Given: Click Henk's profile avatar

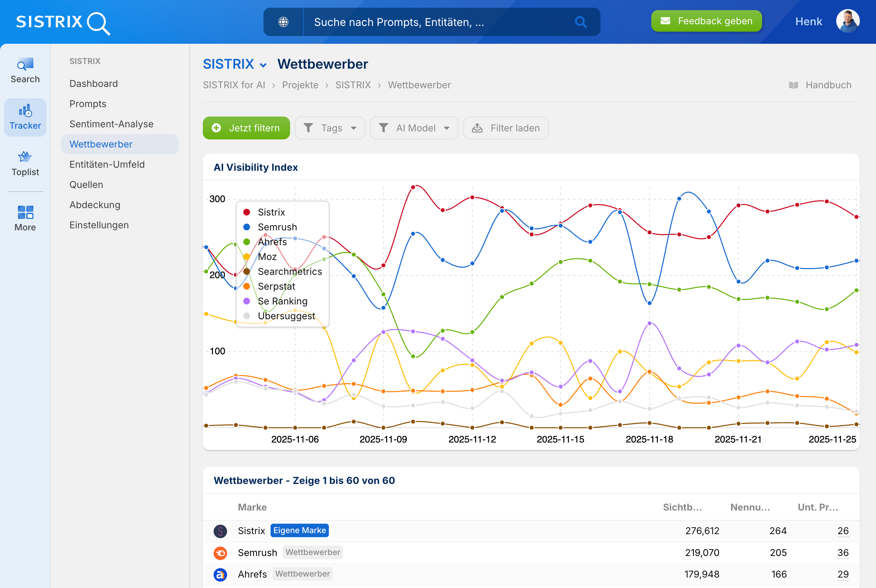Looking at the screenshot, I should click(x=847, y=21).
